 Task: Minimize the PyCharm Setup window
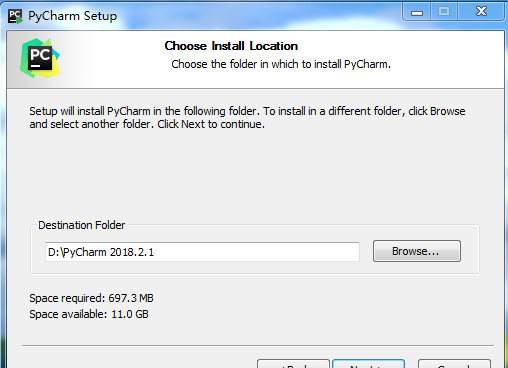pos(417,12)
